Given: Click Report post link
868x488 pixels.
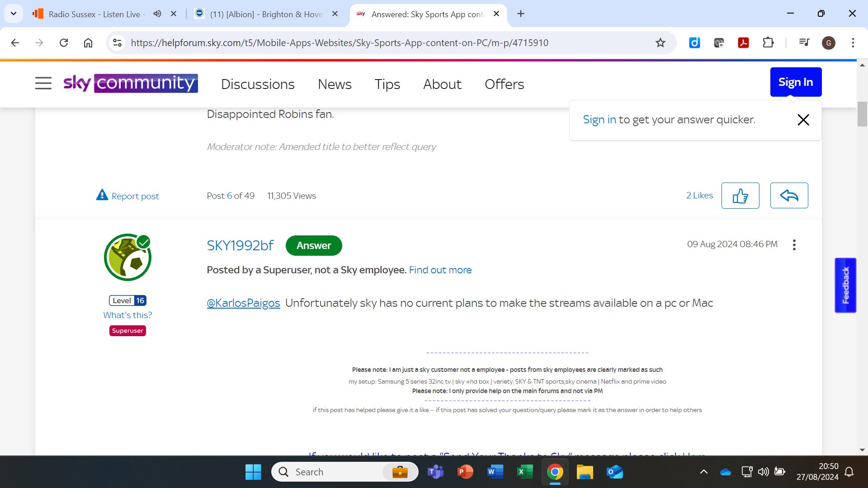Looking at the screenshot, I should pyautogui.click(x=127, y=196).
